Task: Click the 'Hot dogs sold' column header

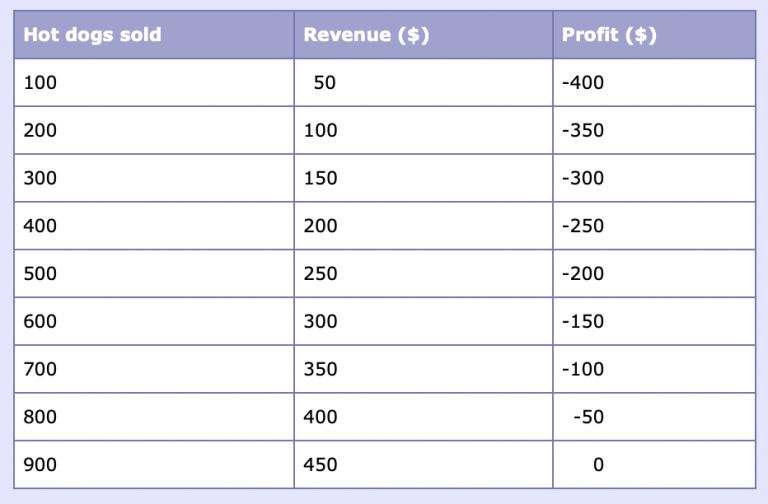Action: tap(92, 35)
